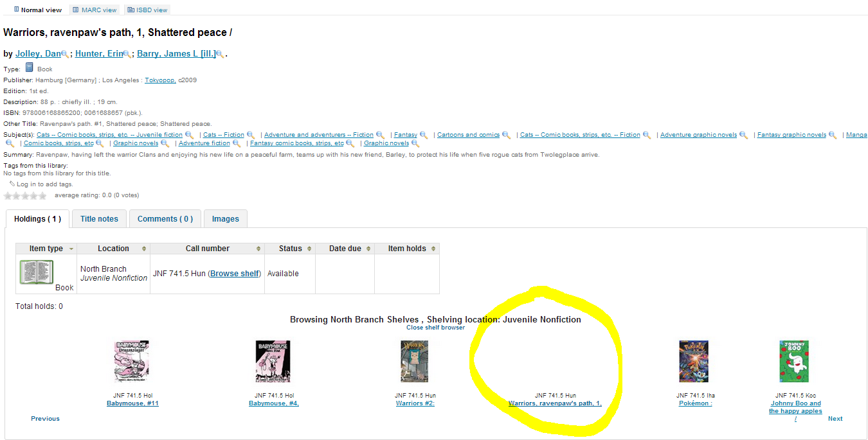This screenshot has height=440, width=868.
Task: Click the pencil icon beside Log in to add tags
Action: (x=12, y=184)
